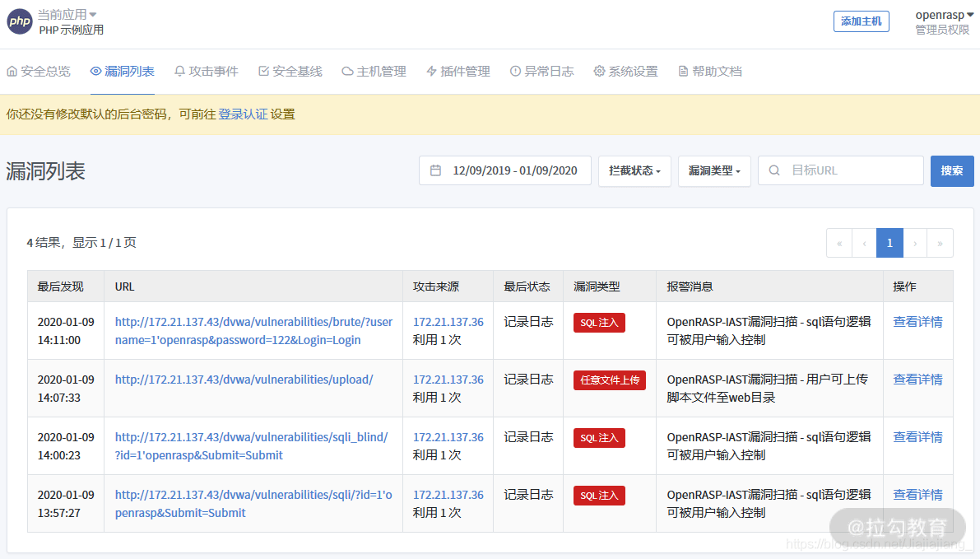Click the 添加主机 button
Viewport: 980px width, 559px height.
[861, 21]
